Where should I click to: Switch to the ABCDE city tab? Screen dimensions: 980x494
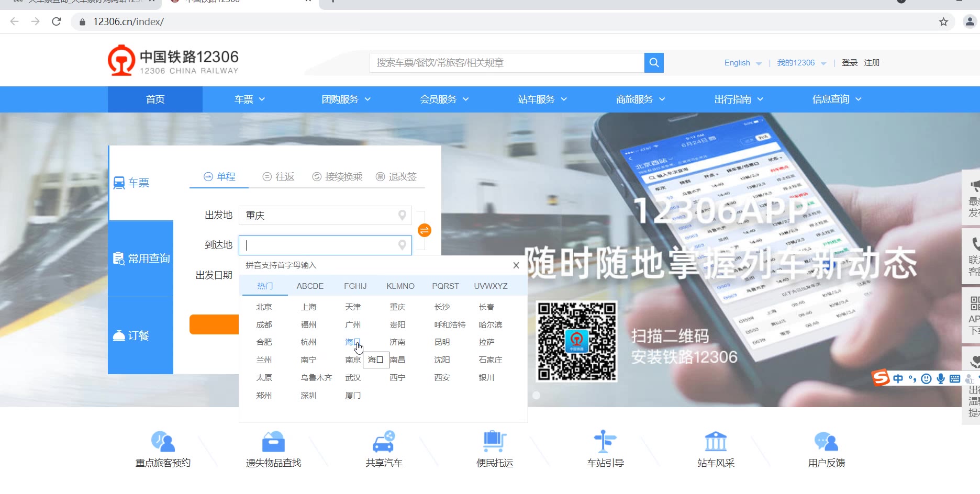(310, 286)
